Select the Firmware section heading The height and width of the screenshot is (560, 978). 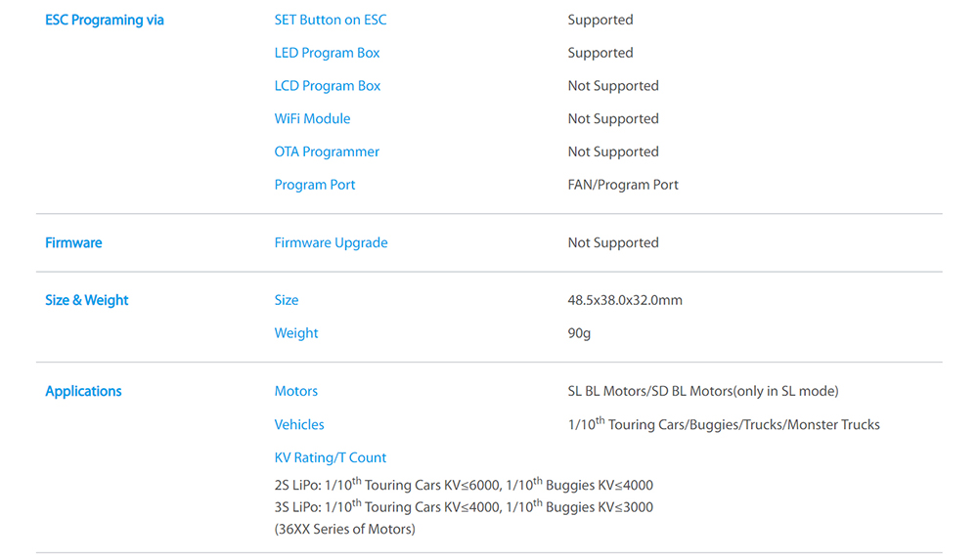(x=73, y=242)
